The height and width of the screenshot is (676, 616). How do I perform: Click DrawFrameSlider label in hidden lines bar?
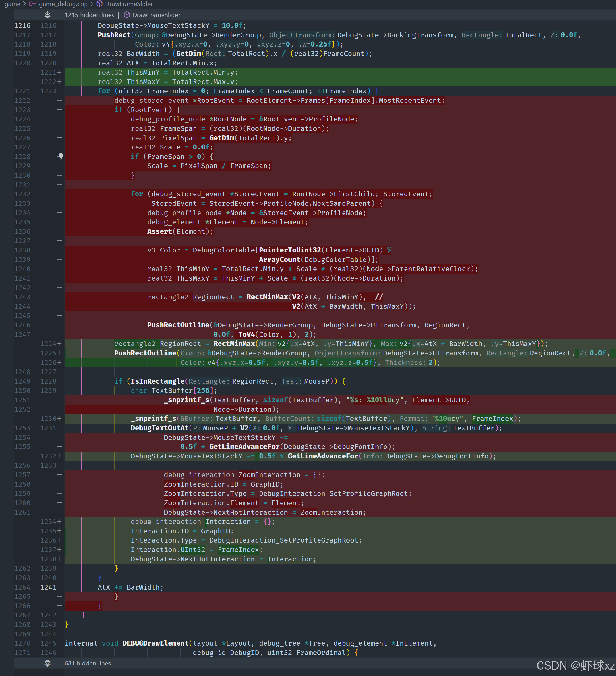tap(156, 15)
